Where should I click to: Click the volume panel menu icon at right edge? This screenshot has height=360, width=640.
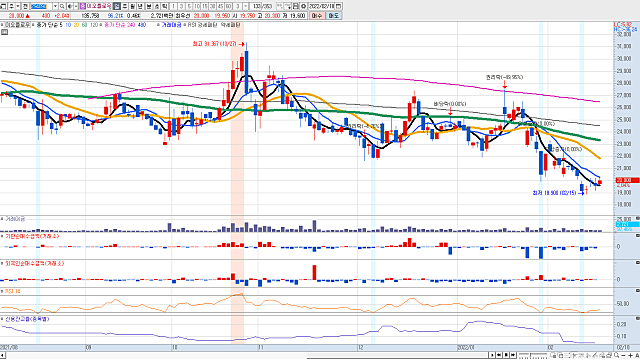638,219
